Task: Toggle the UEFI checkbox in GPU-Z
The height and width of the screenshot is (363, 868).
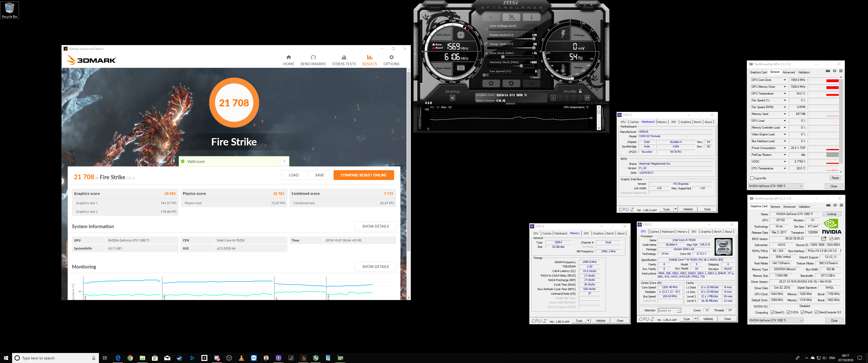Action: click(831, 238)
